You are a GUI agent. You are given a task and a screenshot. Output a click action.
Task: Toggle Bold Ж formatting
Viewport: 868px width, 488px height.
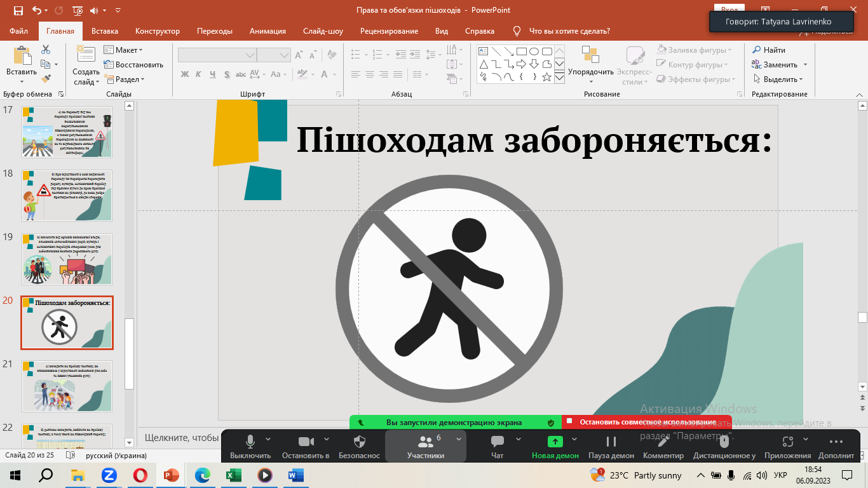pos(185,74)
